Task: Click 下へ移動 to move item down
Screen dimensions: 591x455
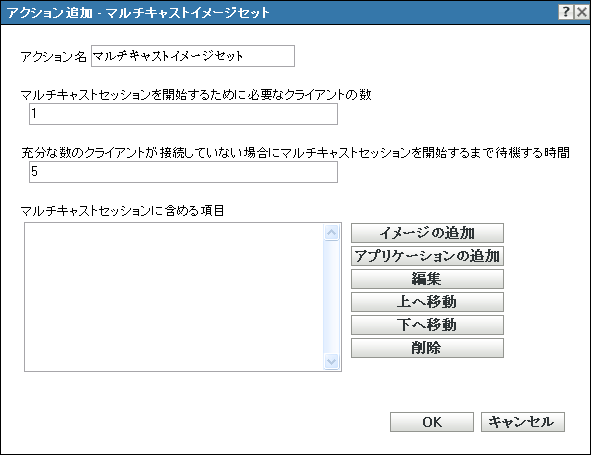Action: (427, 325)
